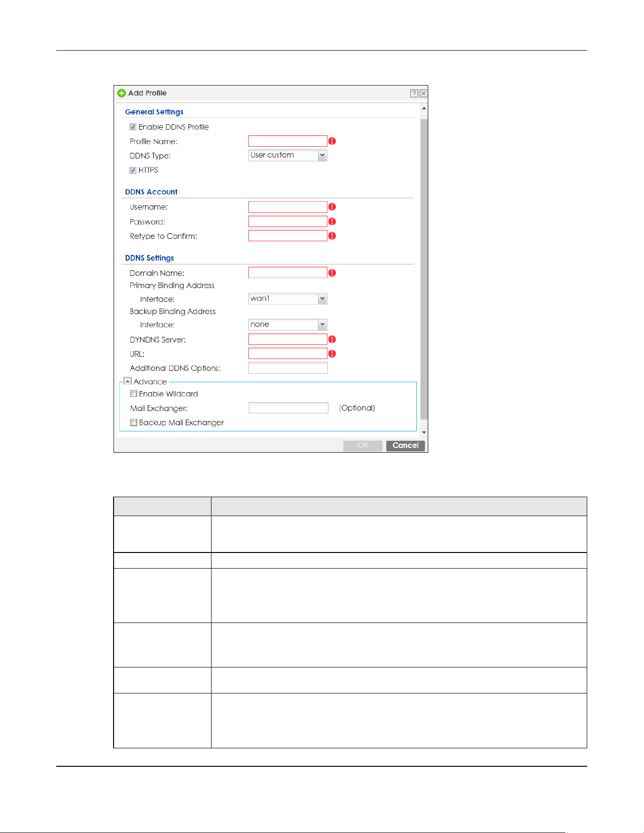This screenshot has width=644, height=833.
Task: Click the Cancel button
Action: point(406,446)
